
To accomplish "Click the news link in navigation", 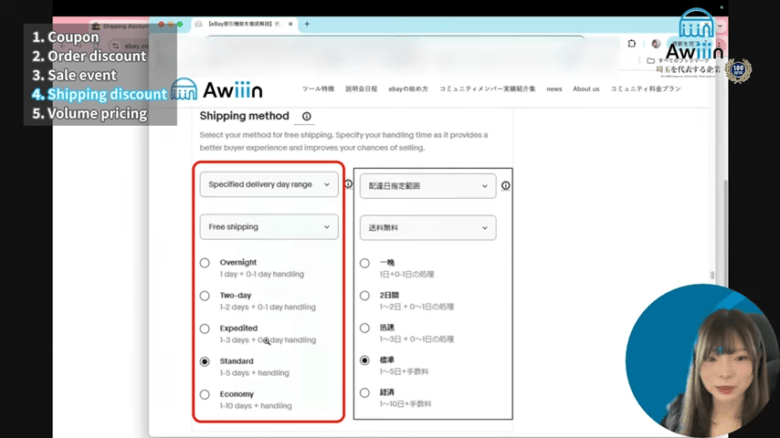I will coord(554,89).
